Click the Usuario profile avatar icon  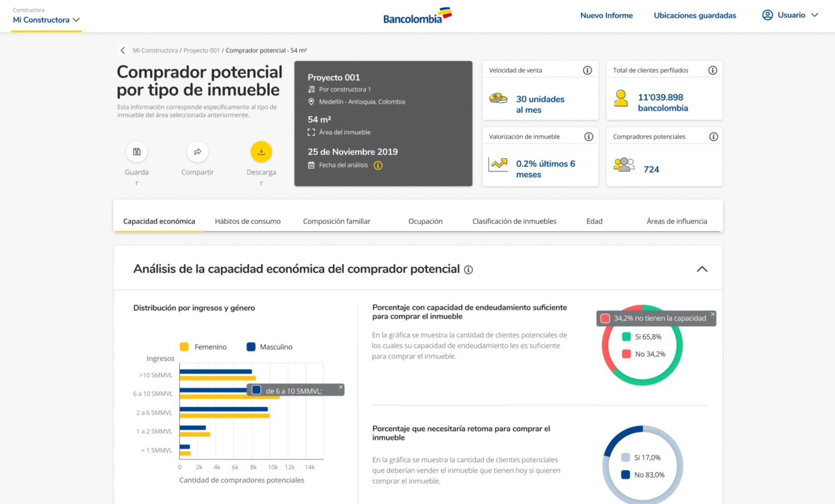click(x=767, y=15)
